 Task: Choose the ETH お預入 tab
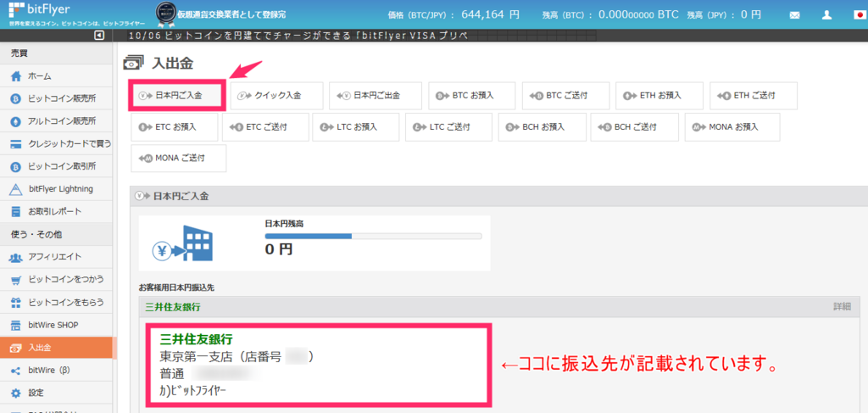pyautogui.click(x=659, y=95)
